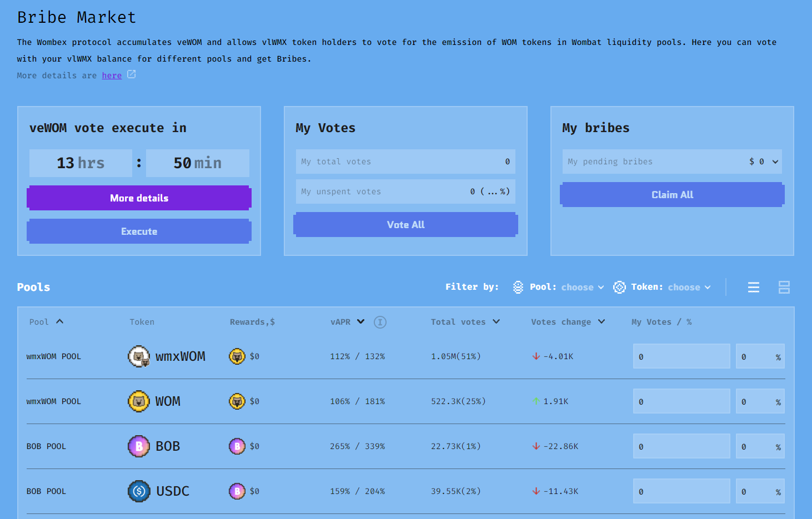Sort table by Votes change column
Viewport: 812px width, 519px height.
coord(568,322)
